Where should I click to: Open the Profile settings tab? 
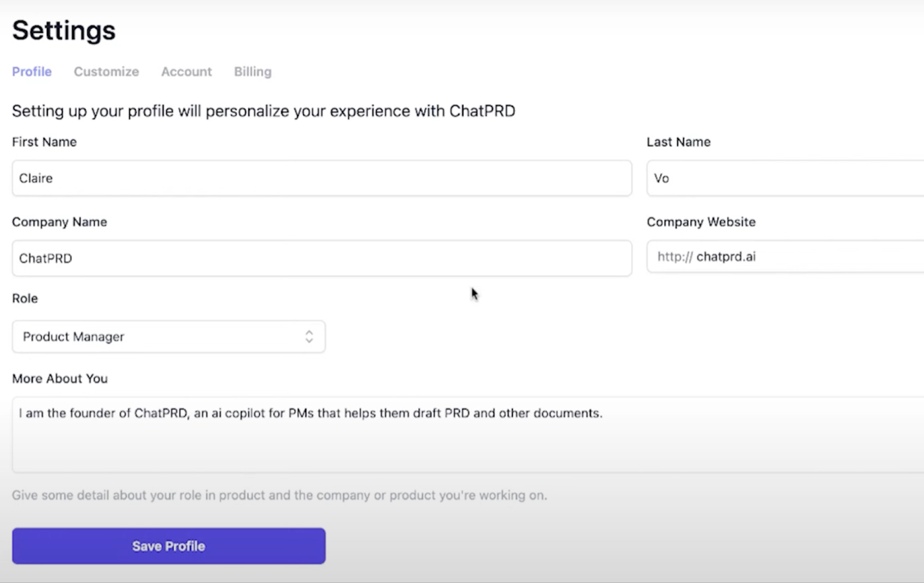32,71
